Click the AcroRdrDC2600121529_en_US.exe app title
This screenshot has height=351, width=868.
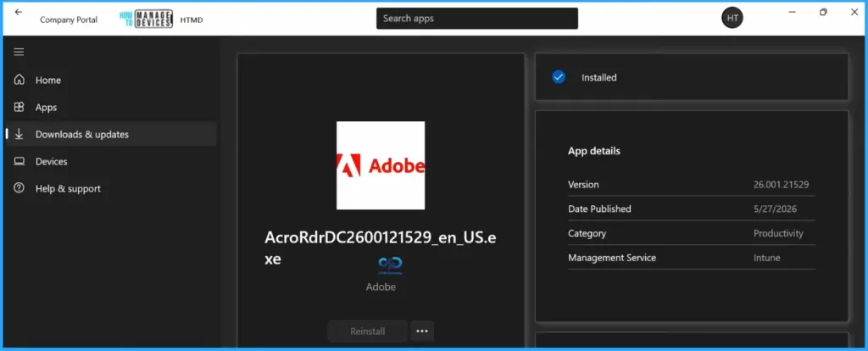(x=380, y=248)
